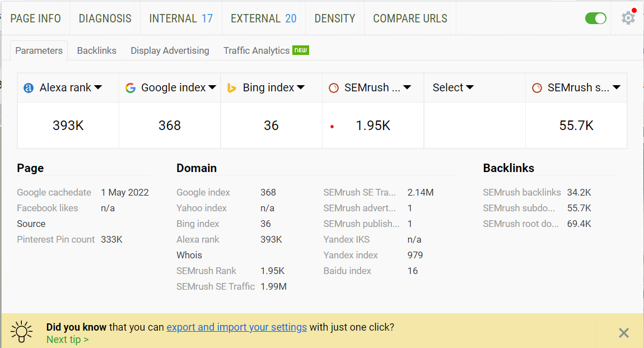This screenshot has width=644, height=348.
Task: Click the Baidu index value 16
Action: click(413, 271)
